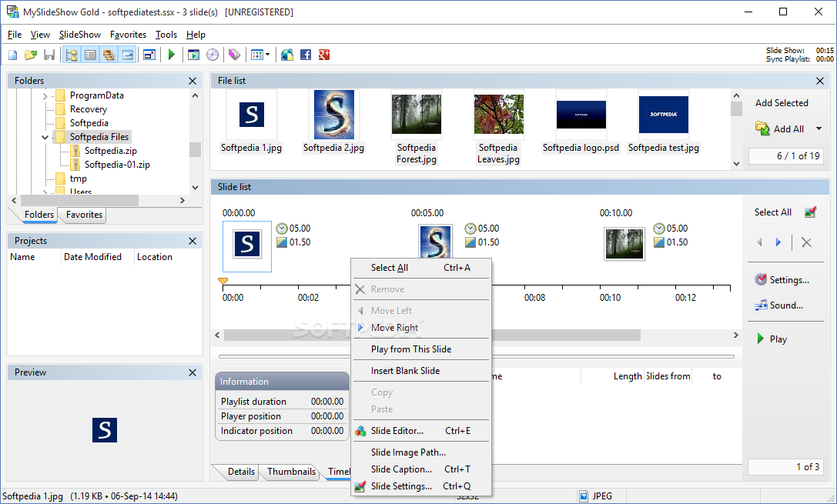
Task: Close the Projects panel
Action: tap(193, 241)
